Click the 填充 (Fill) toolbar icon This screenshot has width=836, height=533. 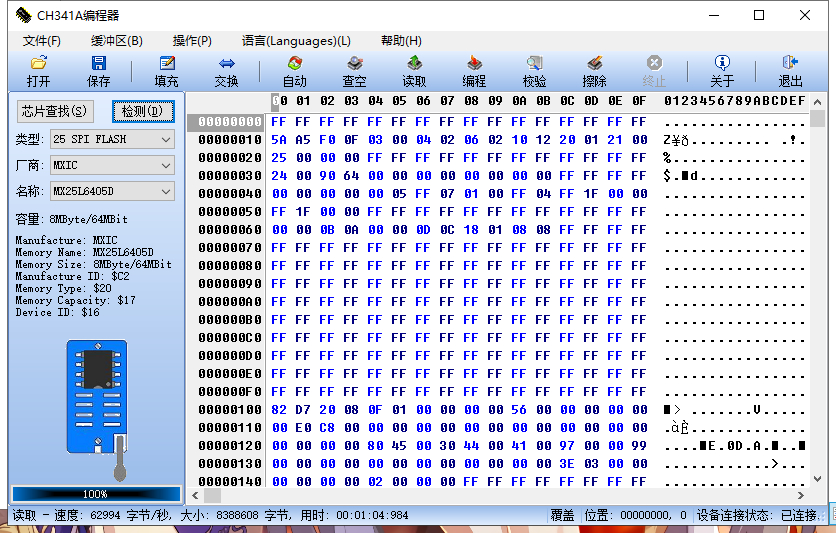[x=167, y=63]
